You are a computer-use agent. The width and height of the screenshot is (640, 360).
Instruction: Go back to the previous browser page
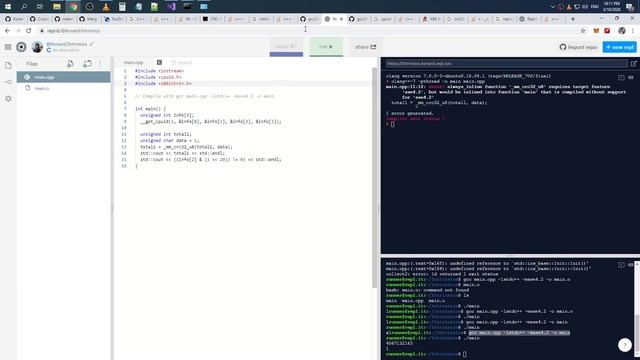[7, 31]
